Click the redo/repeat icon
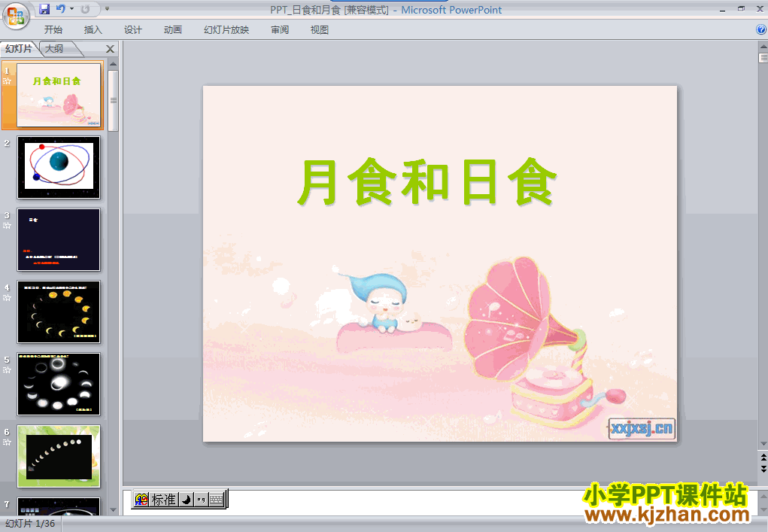Viewport: 768px width, 532px height. (85, 9)
